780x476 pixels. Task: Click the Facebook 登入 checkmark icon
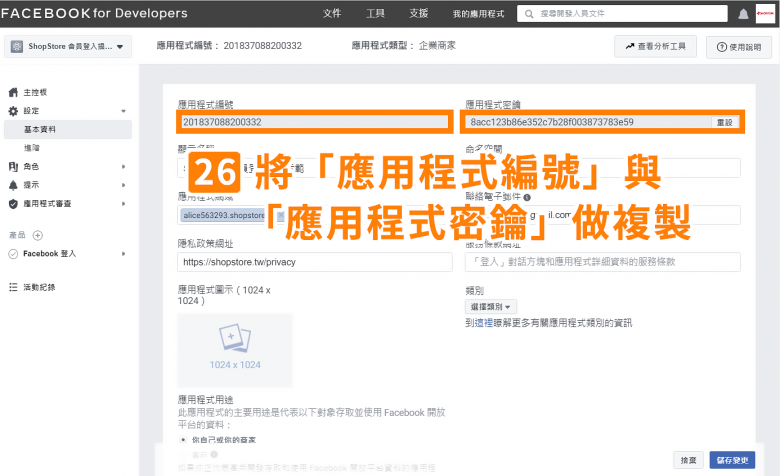tap(13, 254)
